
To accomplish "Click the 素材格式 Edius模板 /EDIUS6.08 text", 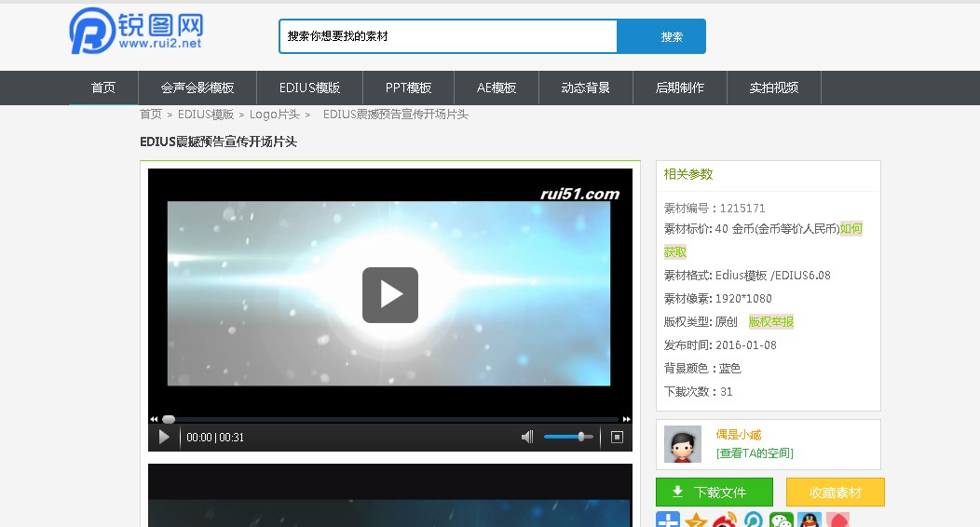I will pyautogui.click(x=747, y=276).
